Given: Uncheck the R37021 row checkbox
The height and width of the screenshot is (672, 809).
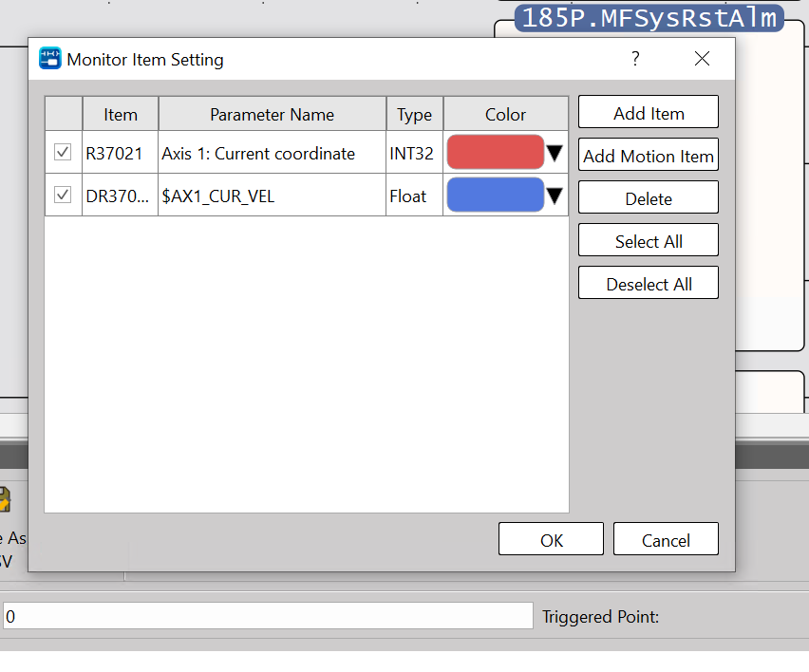Looking at the screenshot, I should (x=64, y=152).
